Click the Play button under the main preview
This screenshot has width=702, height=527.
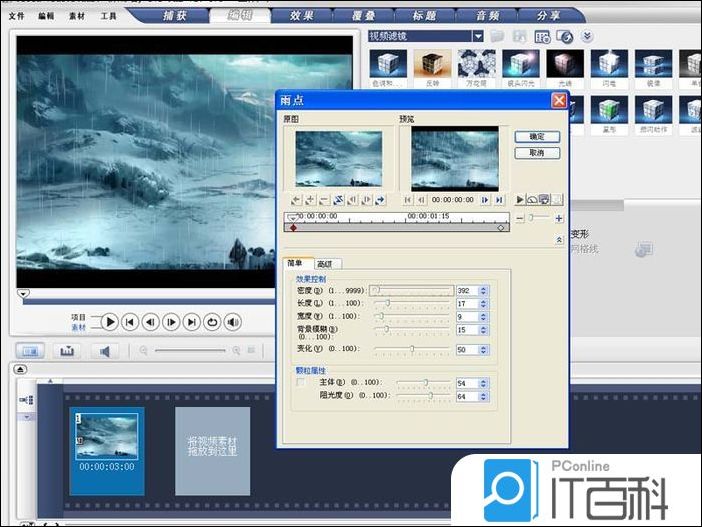pyautogui.click(x=110, y=322)
